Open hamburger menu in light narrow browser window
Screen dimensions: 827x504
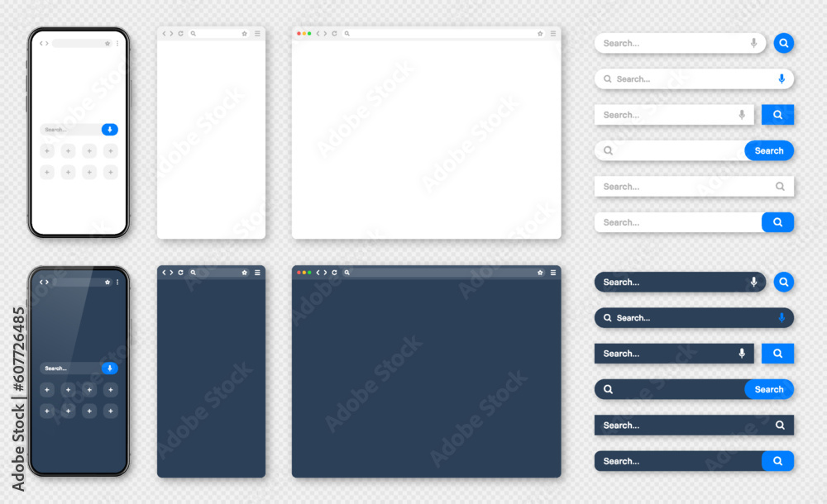click(x=257, y=33)
